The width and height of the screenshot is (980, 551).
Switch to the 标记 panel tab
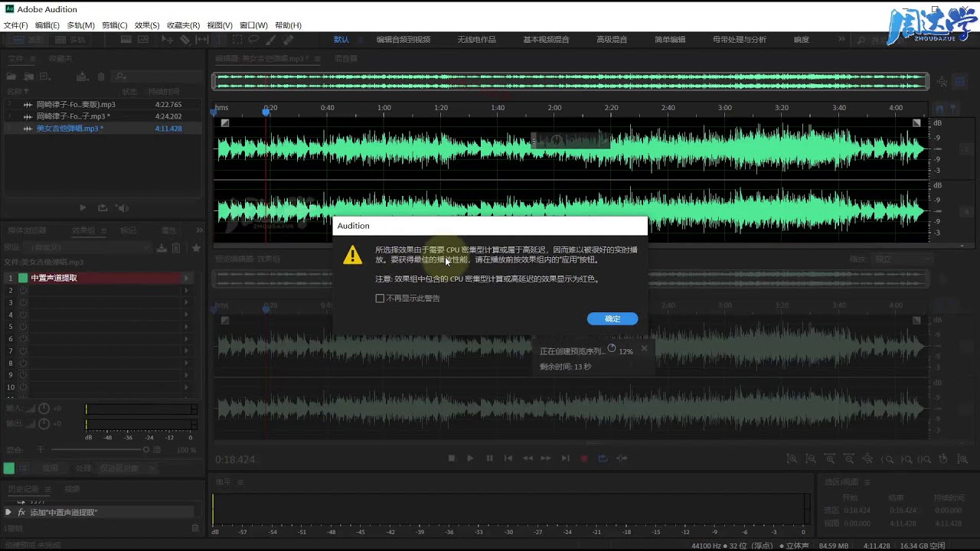coord(128,230)
